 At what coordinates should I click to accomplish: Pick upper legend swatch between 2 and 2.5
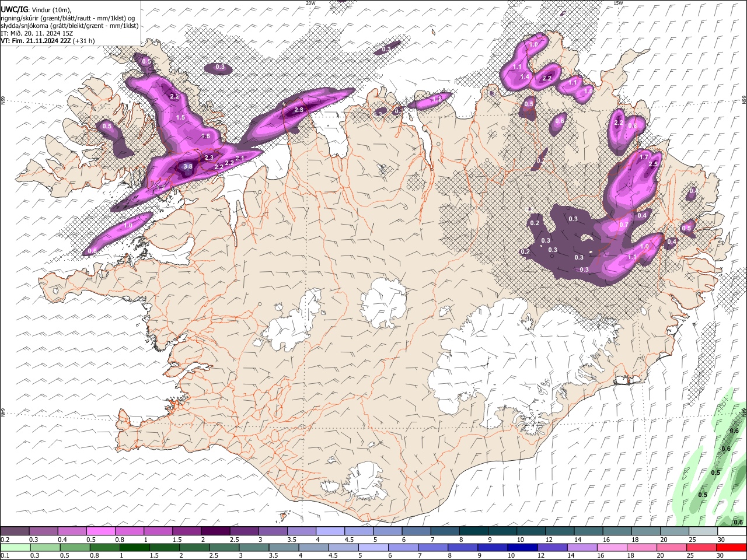[215, 531]
